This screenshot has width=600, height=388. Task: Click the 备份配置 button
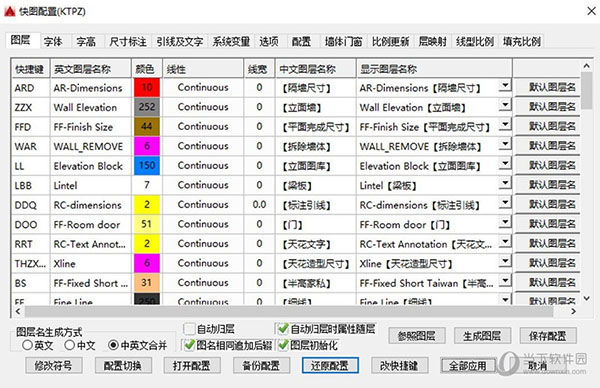pos(261,365)
